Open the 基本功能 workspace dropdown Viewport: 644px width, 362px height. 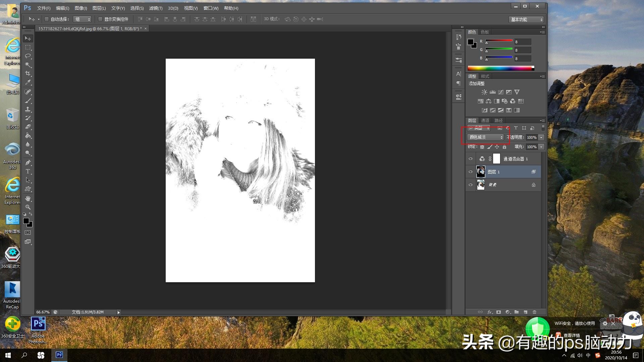526,19
